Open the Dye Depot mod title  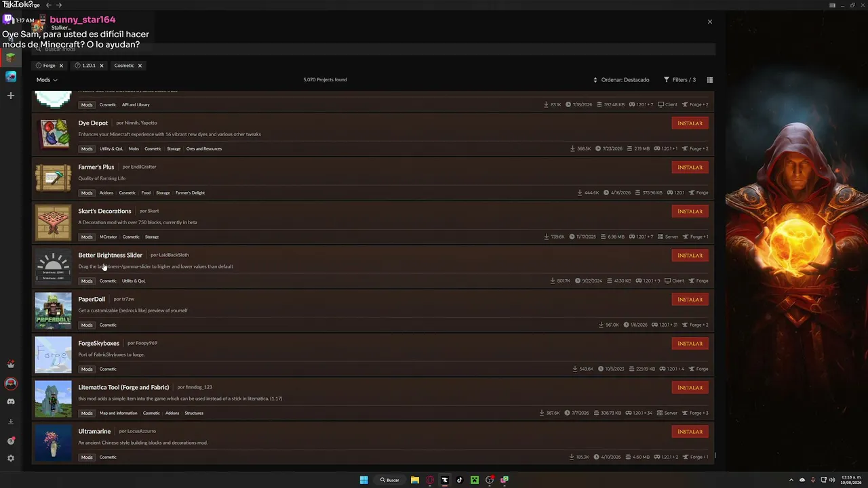[93, 123]
